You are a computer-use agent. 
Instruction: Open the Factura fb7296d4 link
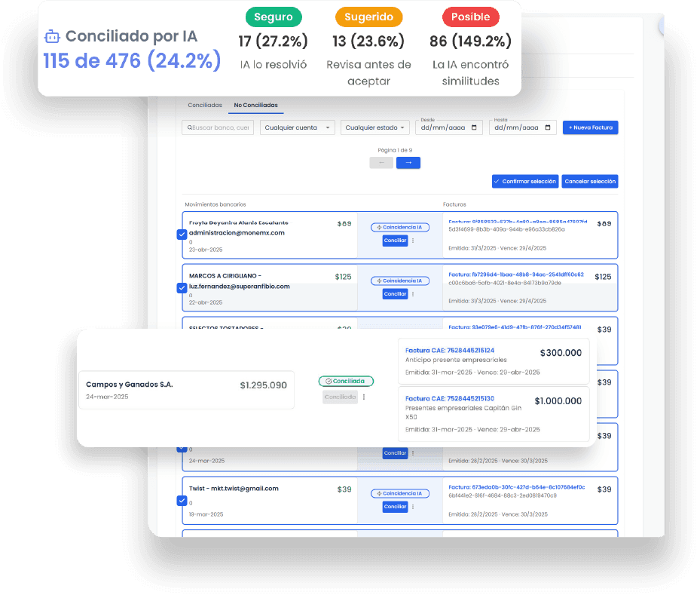(x=516, y=274)
